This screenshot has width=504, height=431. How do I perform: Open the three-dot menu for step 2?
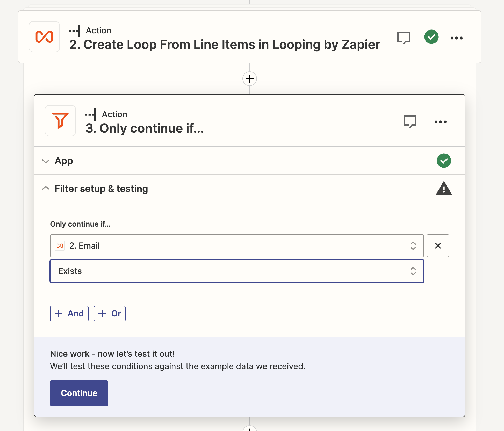456,38
